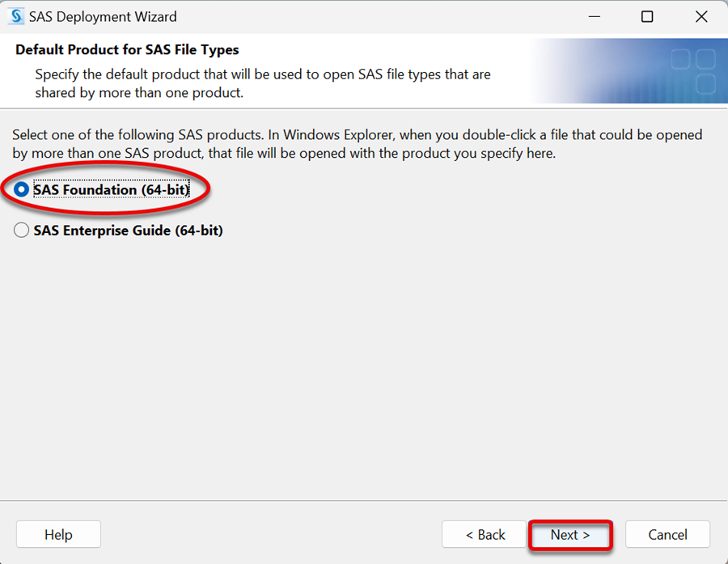Go to previous step with Back button
This screenshot has width=728, height=564.
point(485,534)
